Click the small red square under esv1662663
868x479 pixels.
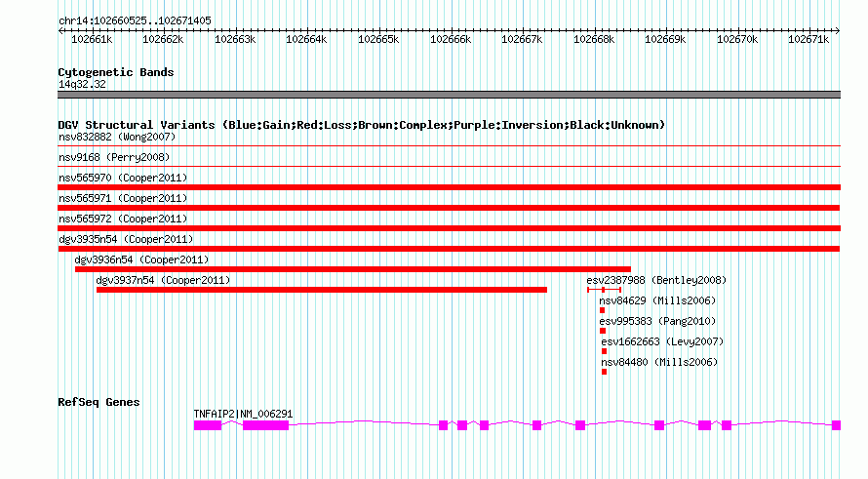tap(604, 351)
